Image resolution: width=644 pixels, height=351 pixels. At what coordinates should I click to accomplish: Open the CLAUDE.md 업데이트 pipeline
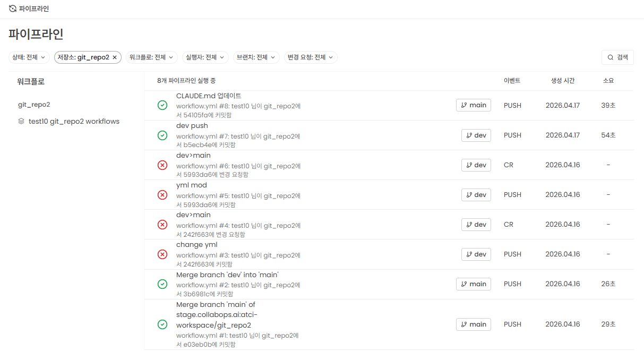(209, 96)
